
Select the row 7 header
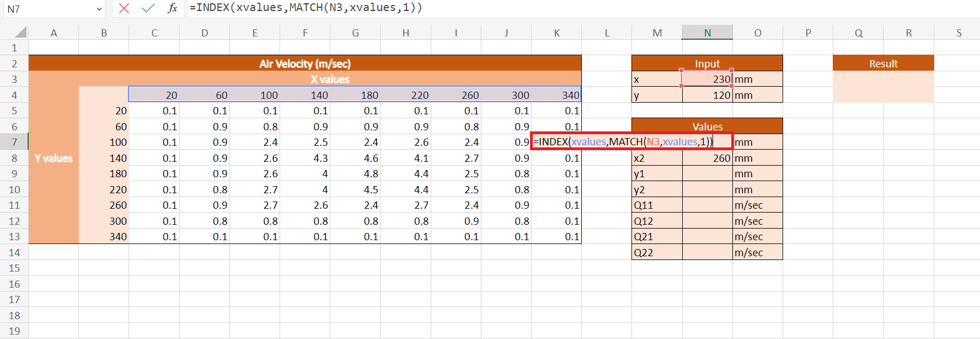[x=14, y=142]
